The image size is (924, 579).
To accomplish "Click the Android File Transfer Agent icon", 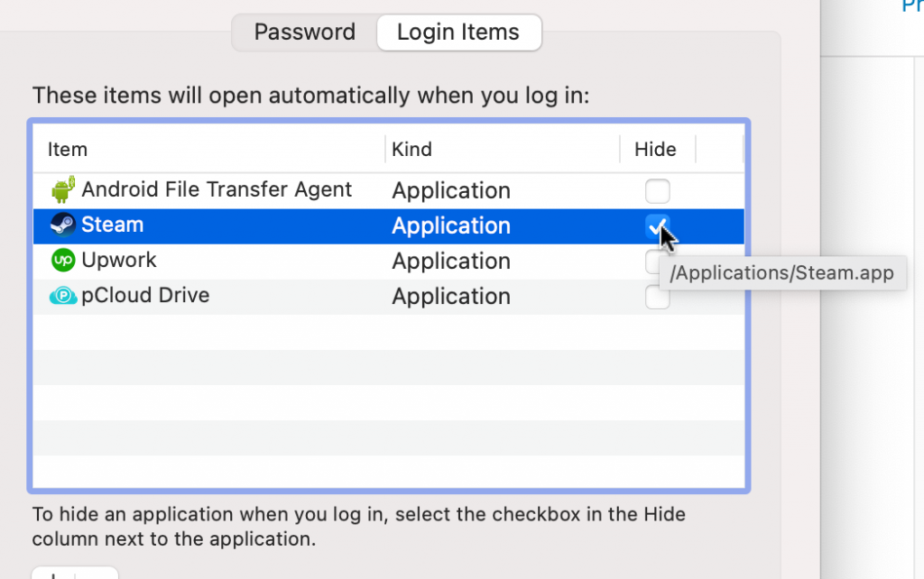I will 63,189.
